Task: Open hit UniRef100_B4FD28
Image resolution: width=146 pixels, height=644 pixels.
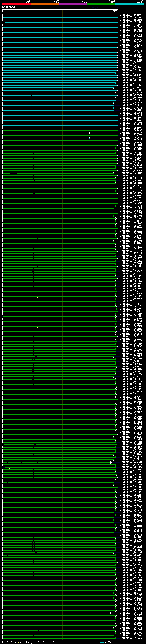Action: 131,520
